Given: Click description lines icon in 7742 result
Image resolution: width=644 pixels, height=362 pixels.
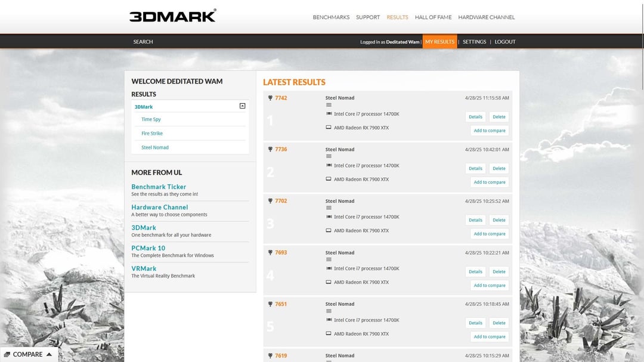Looking at the screenshot, I should click(x=329, y=105).
